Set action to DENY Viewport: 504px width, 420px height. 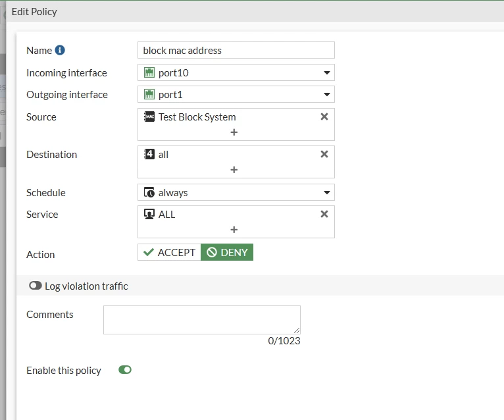[x=227, y=252]
